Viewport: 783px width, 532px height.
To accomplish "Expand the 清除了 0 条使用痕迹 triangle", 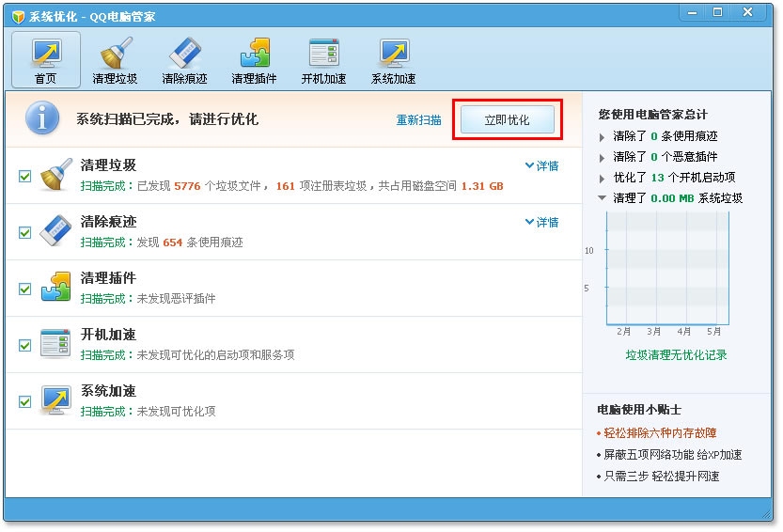I will 602,137.
